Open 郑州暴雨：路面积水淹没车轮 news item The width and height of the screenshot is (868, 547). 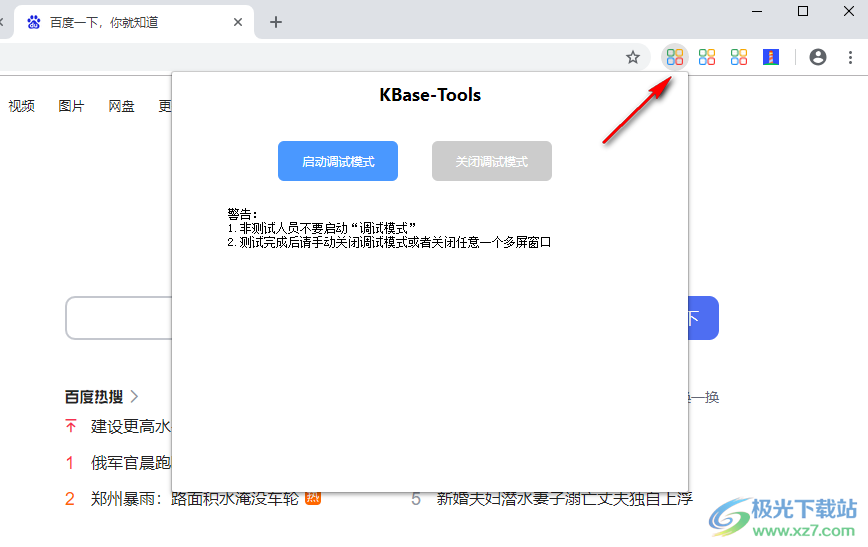click(195, 498)
